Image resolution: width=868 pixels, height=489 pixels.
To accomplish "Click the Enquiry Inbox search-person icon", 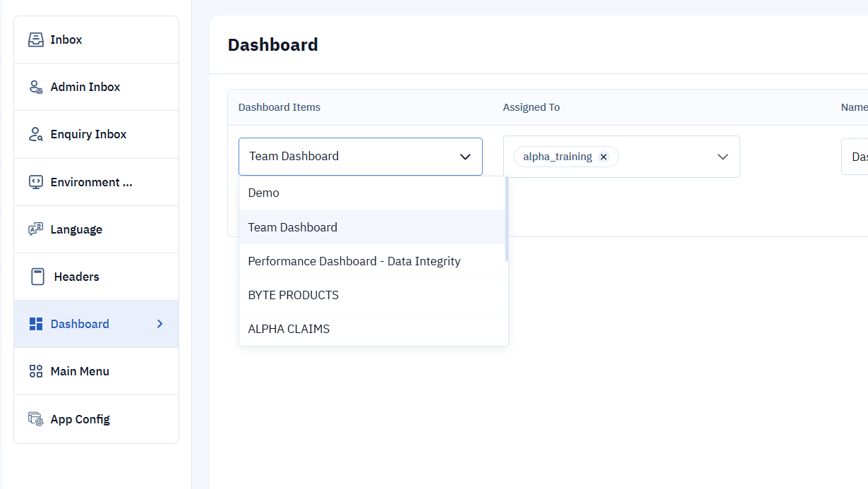I will (35, 134).
